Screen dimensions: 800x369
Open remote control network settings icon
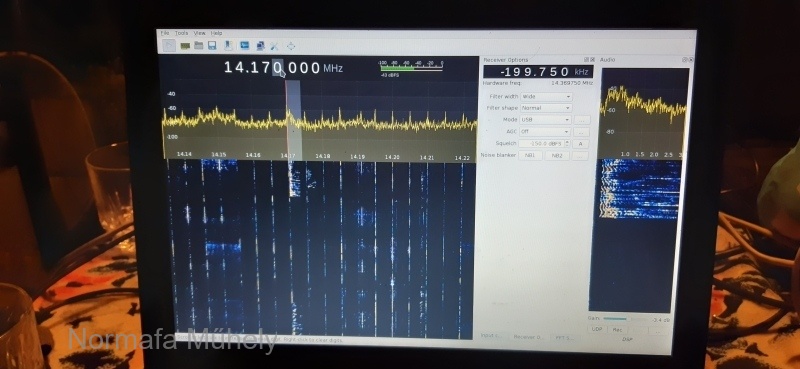[260, 46]
